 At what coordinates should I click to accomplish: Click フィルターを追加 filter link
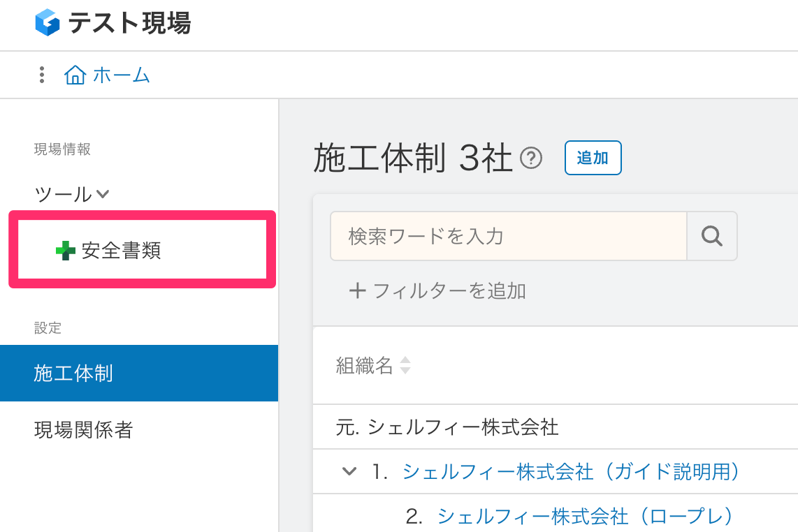[x=449, y=290]
